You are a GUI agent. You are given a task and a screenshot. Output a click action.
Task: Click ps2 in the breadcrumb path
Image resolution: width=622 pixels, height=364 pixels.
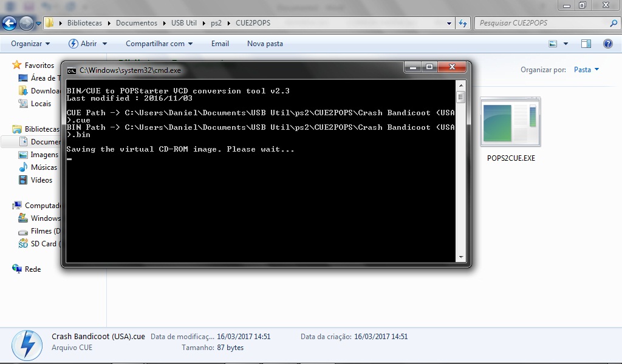point(216,23)
